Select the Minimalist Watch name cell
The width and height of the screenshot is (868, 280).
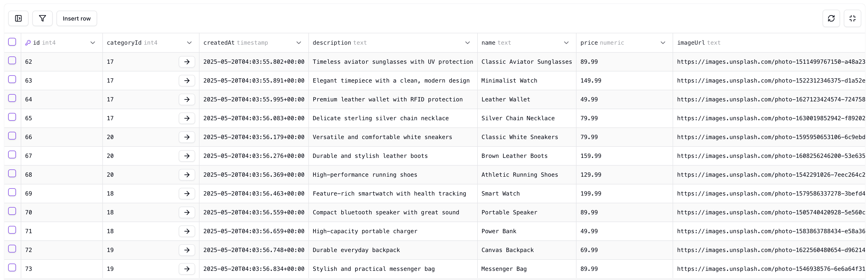pos(509,81)
